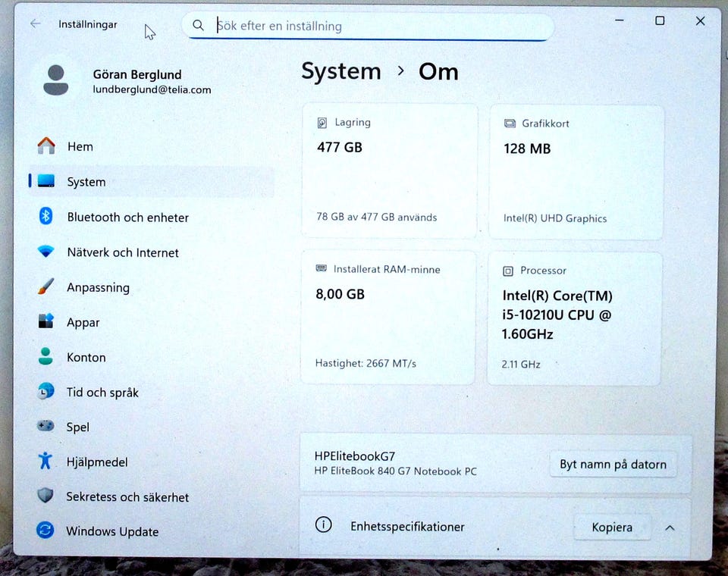Click the Lagring disk icon
728x576 pixels.
[x=322, y=123]
